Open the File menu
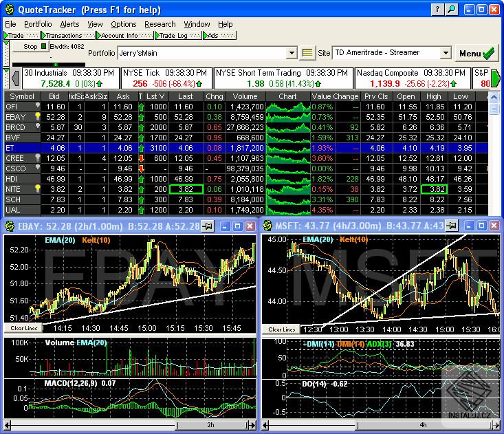 pos(10,24)
